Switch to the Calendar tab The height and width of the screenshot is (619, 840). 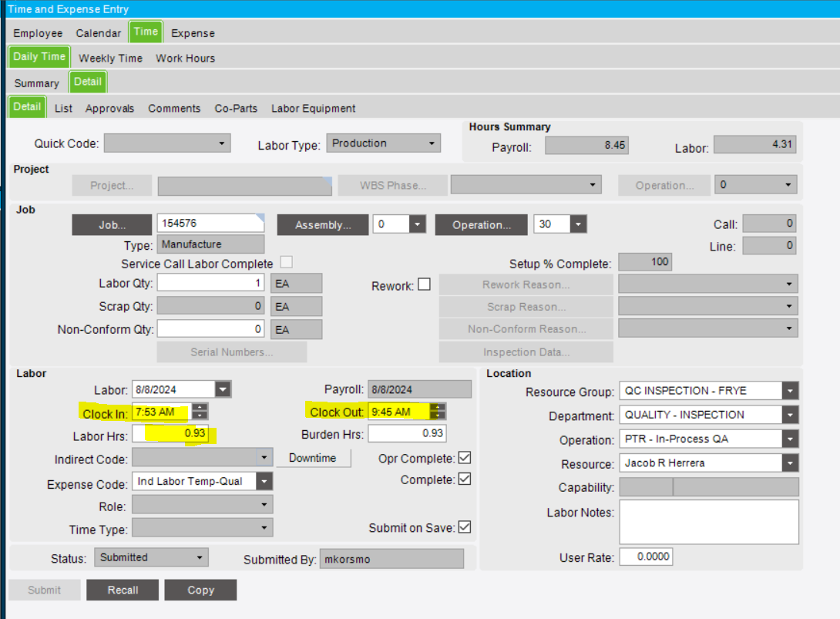point(98,33)
